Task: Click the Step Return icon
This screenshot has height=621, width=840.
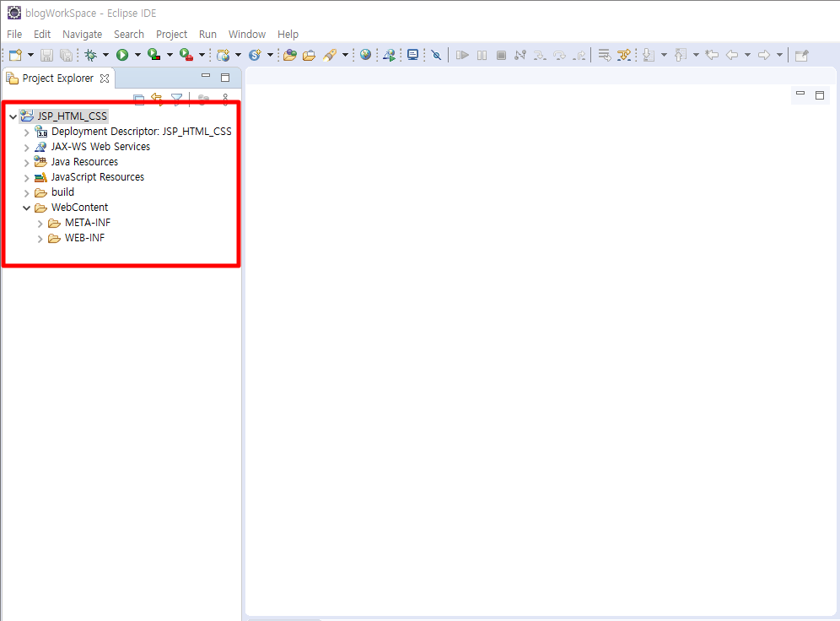Action: [579, 55]
